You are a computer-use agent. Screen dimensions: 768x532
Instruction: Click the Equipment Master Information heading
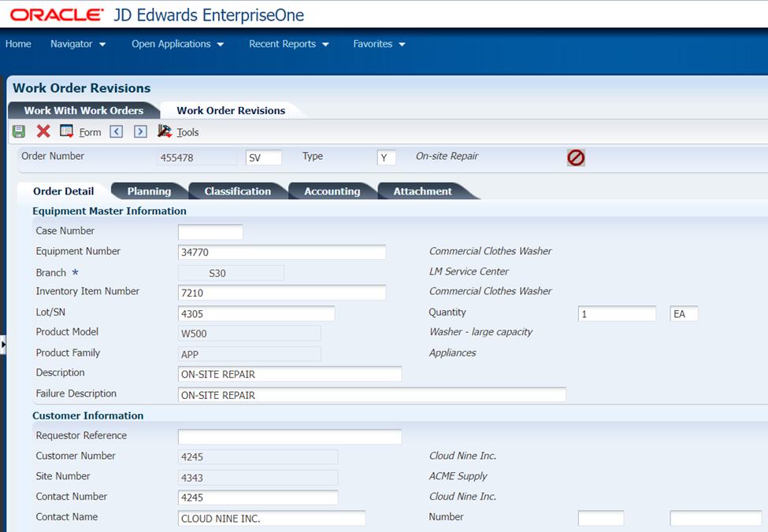[109, 211]
